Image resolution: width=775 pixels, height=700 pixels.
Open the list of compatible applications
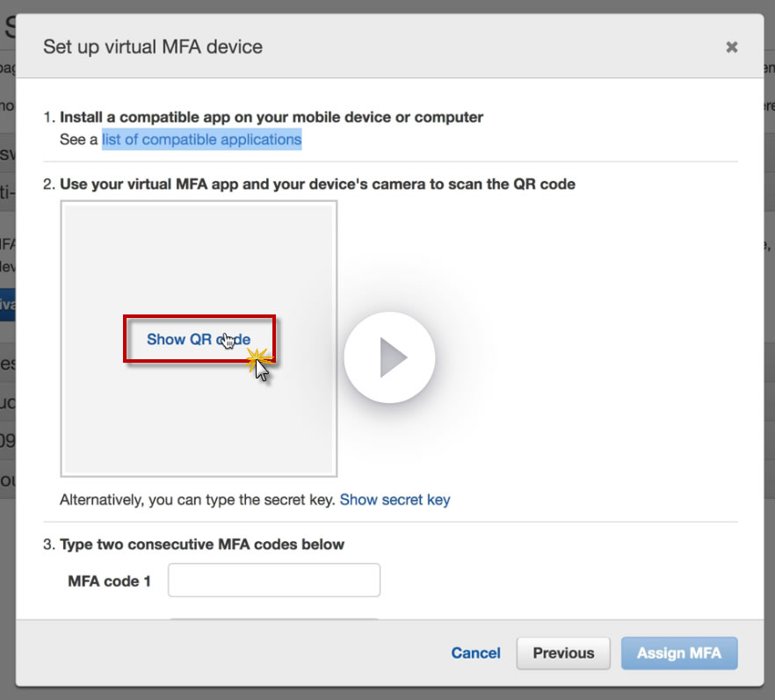201,140
